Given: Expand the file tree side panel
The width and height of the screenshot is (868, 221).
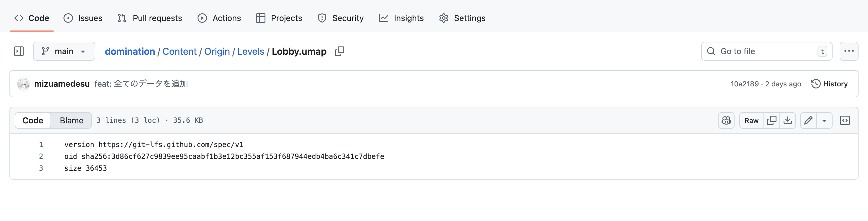Looking at the screenshot, I should pos(19,51).
